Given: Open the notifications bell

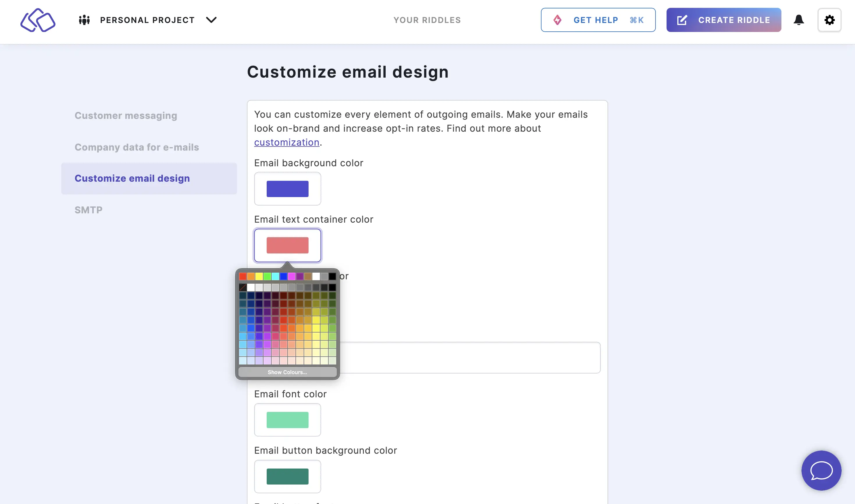Looking at the screenshot, I should tap(799, 20).
